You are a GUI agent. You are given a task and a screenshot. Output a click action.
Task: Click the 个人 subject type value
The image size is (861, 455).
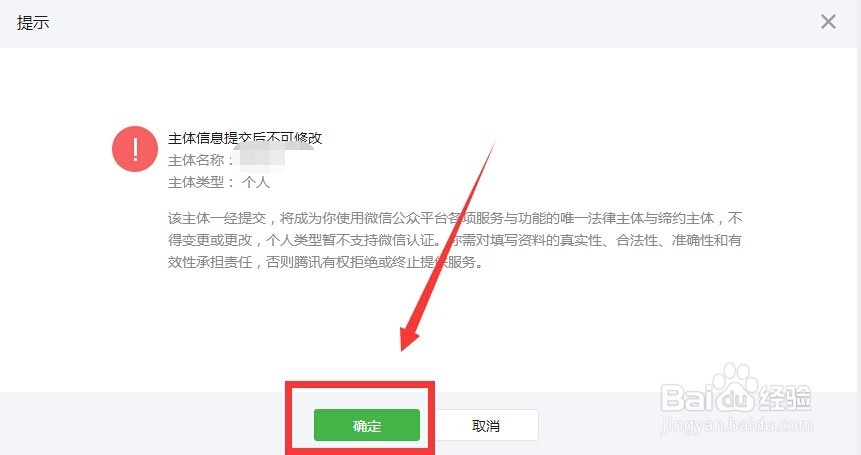click(x=256, y=182)
